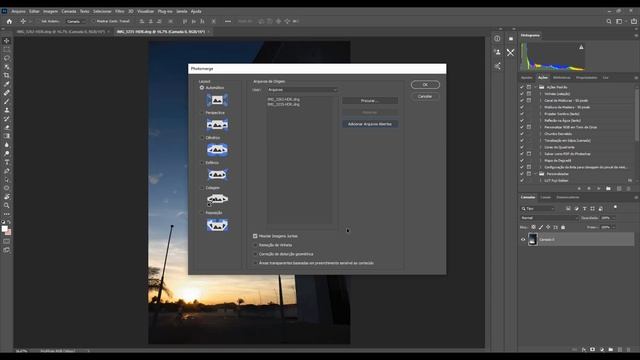Click the histogram cache warning triangle
This screenshot has height=360, width=640.
pos(581,47)
